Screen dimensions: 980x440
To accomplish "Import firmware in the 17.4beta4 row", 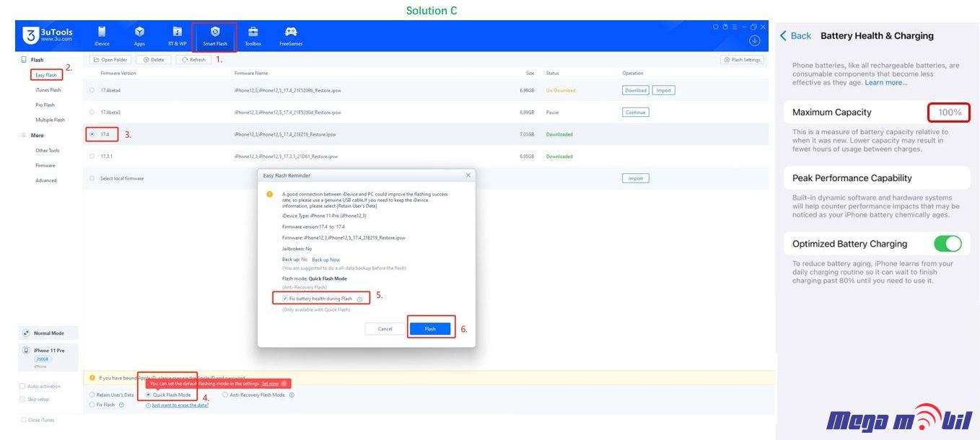I will pos(664,90).
